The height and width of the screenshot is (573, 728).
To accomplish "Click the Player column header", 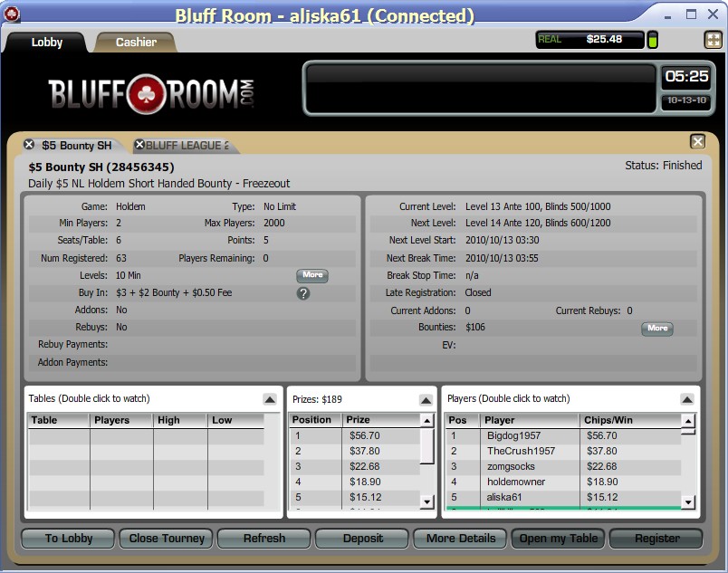I will coord(530,420).
